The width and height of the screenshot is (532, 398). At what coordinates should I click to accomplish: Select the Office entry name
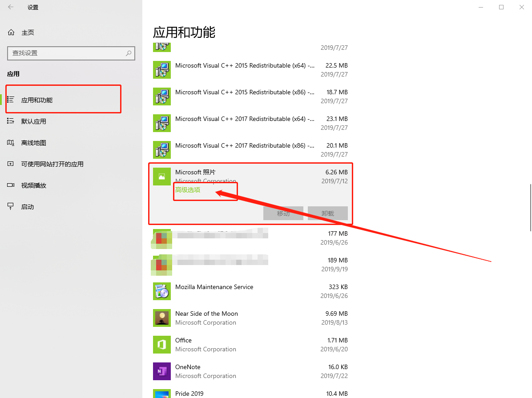click(184, 340)
